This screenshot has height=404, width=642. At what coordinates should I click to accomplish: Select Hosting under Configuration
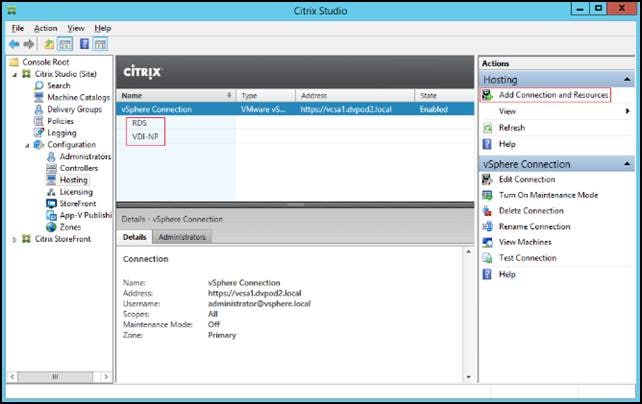(74, 180)
